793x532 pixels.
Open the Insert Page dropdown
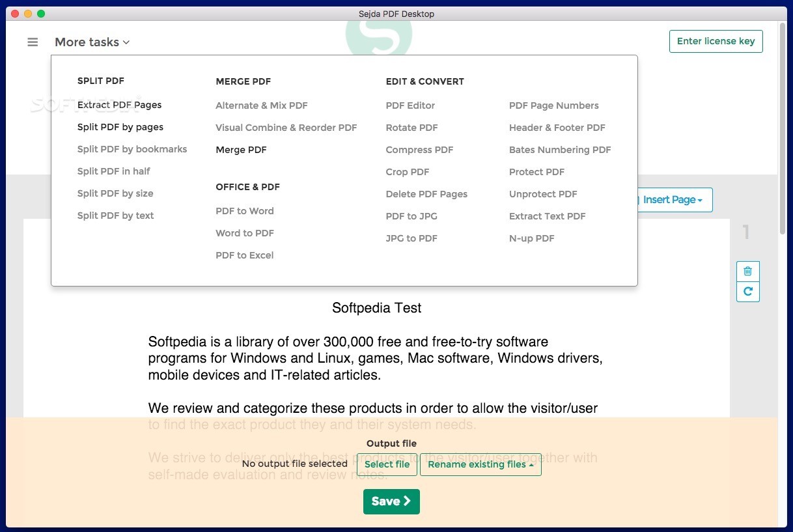coord(673,200)
